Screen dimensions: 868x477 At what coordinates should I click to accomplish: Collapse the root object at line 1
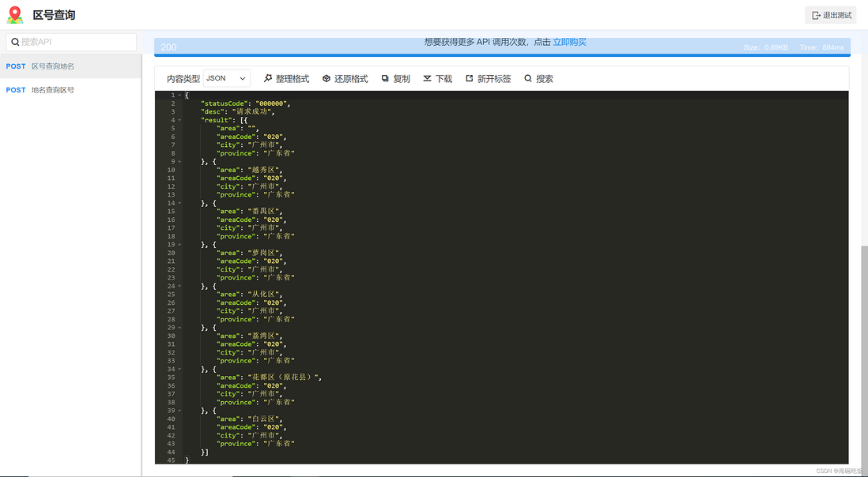[x=179, y=96]
